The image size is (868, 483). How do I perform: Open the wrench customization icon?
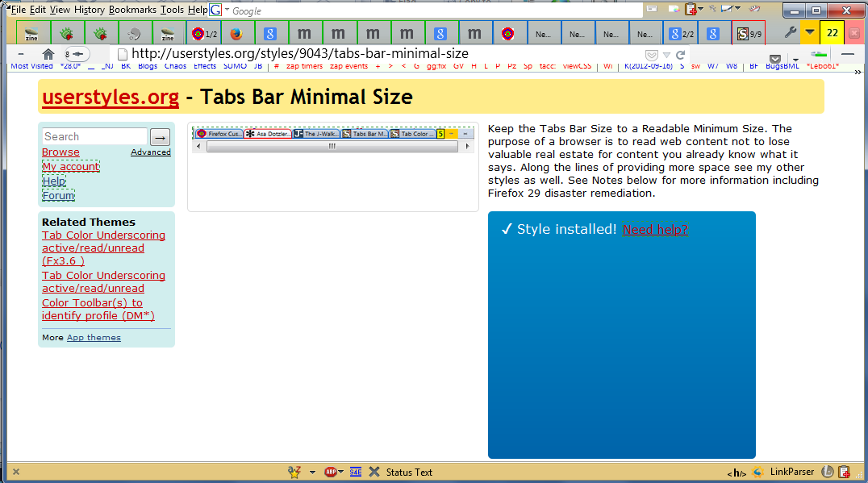tap(790, 32)
